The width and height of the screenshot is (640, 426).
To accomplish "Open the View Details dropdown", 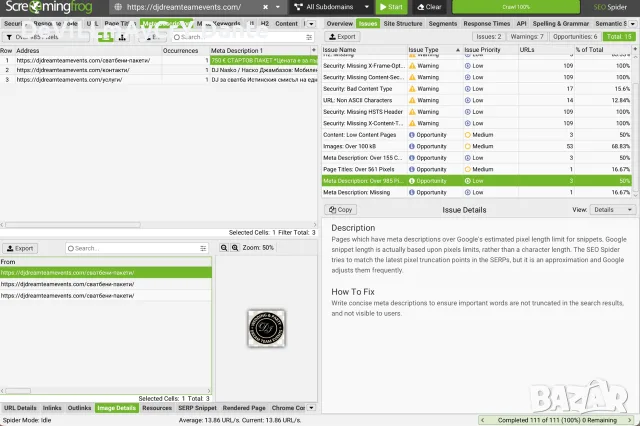I will pyautogui.click(x=612, y=210).
